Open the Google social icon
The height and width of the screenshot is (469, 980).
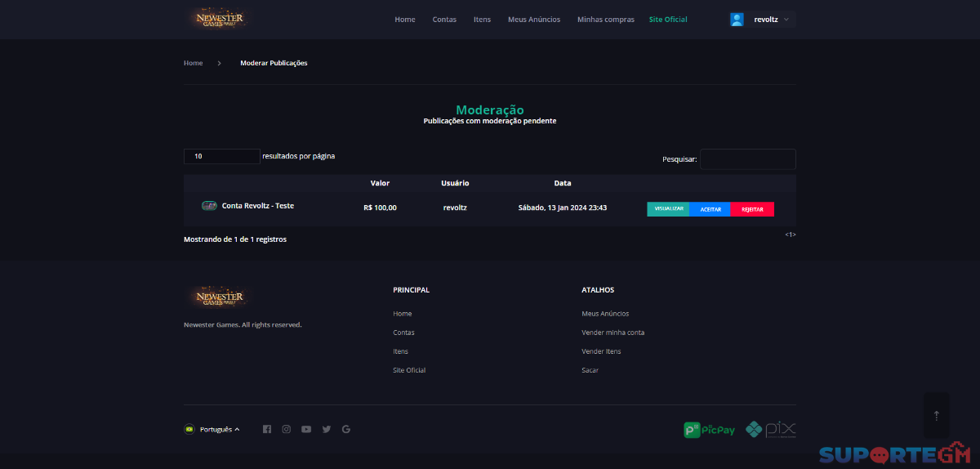click(346, 429)
